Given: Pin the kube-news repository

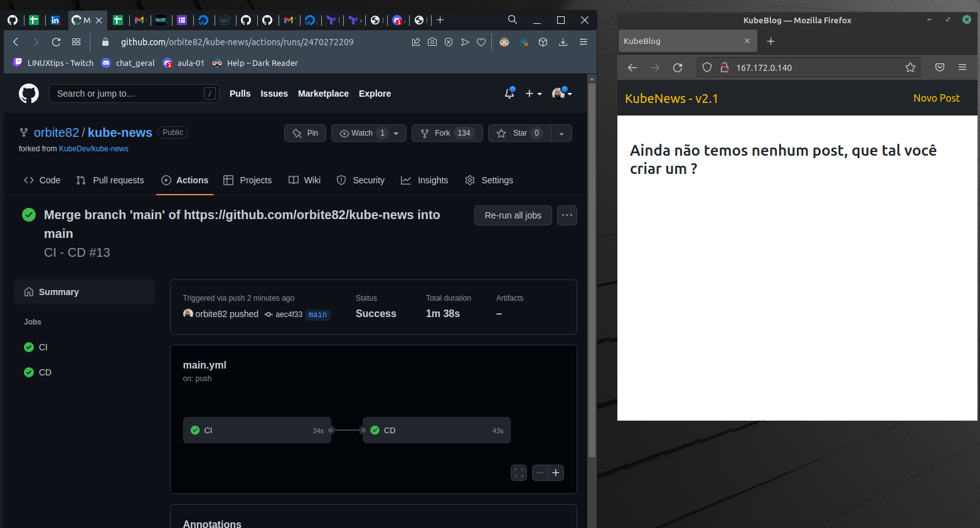Looking at the screenshot, I should pyautogui.click(x=305, y=133).
